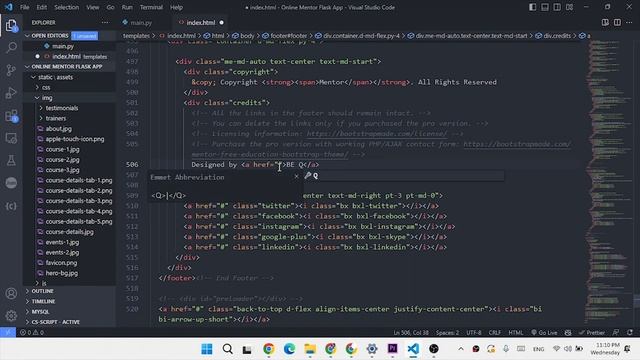Click the bootstrapmade license link in code
This screenshot has height=360, width=640.
point(376,133)
